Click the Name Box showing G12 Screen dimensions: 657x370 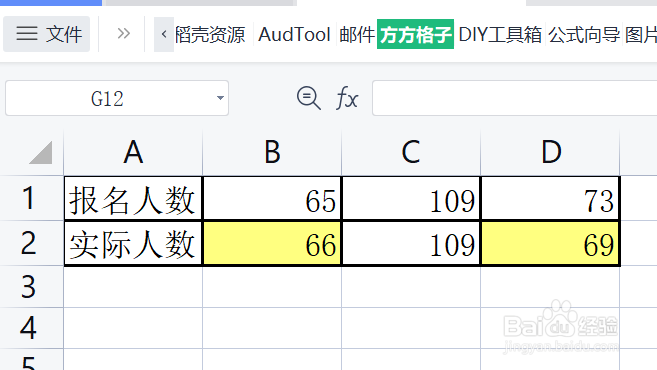point(117,98)
